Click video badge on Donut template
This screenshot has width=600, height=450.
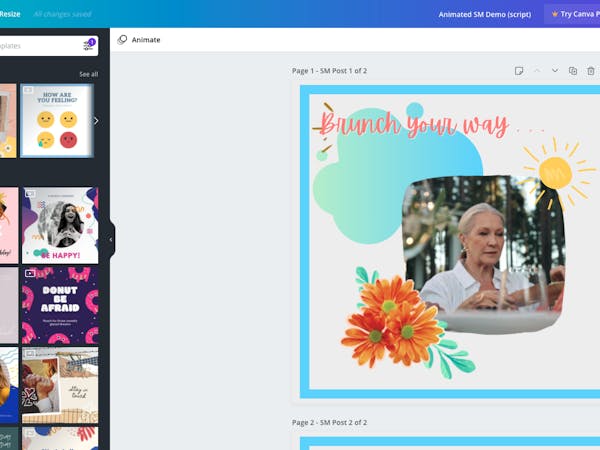coord(30,273)
